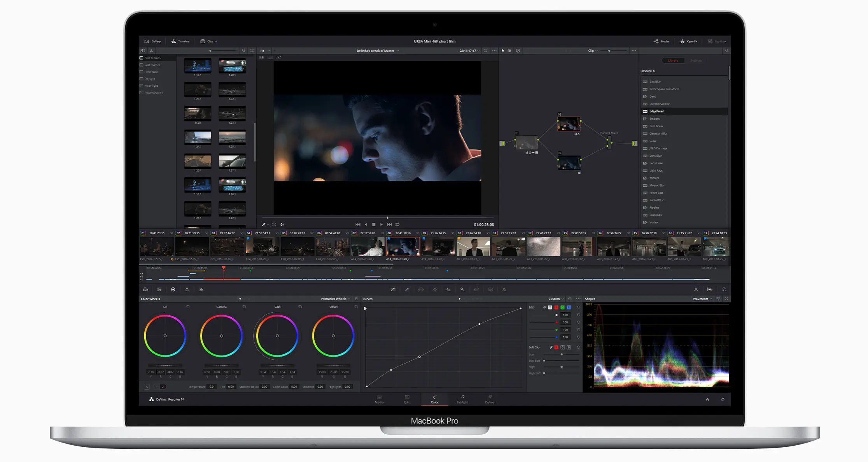Click clip 10 thumbnail in the timeline strip
Image resolution: width=868 pixels, height=462 pixels.
[x=473, y=247]
